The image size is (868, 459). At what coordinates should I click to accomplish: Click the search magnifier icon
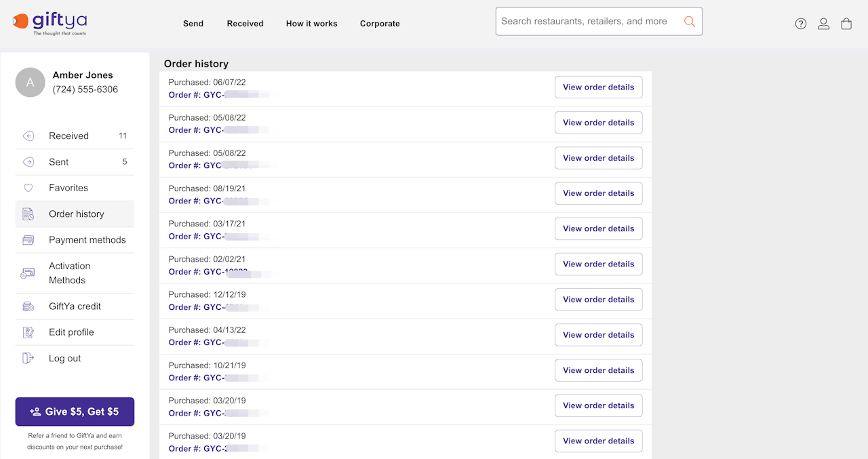689,22
